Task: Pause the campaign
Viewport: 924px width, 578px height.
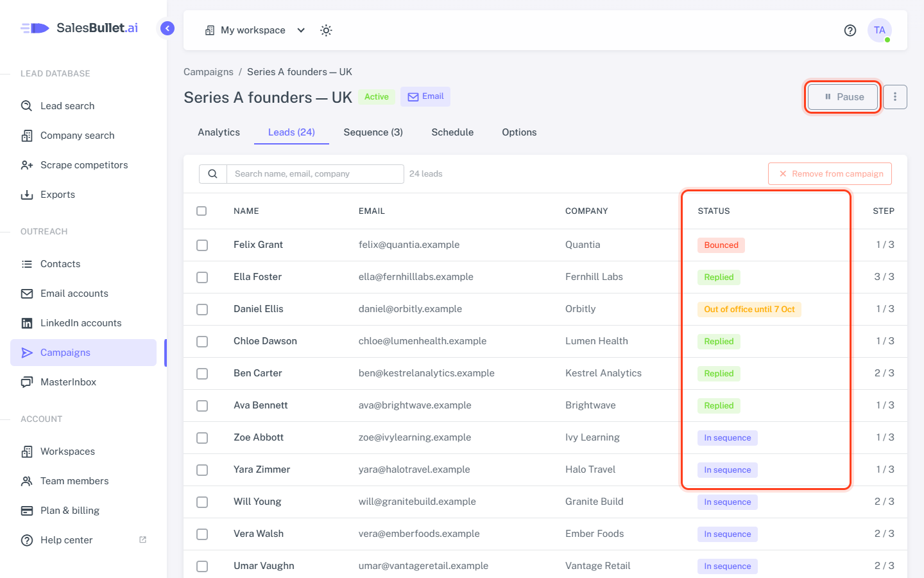Action: click(843, 97)
